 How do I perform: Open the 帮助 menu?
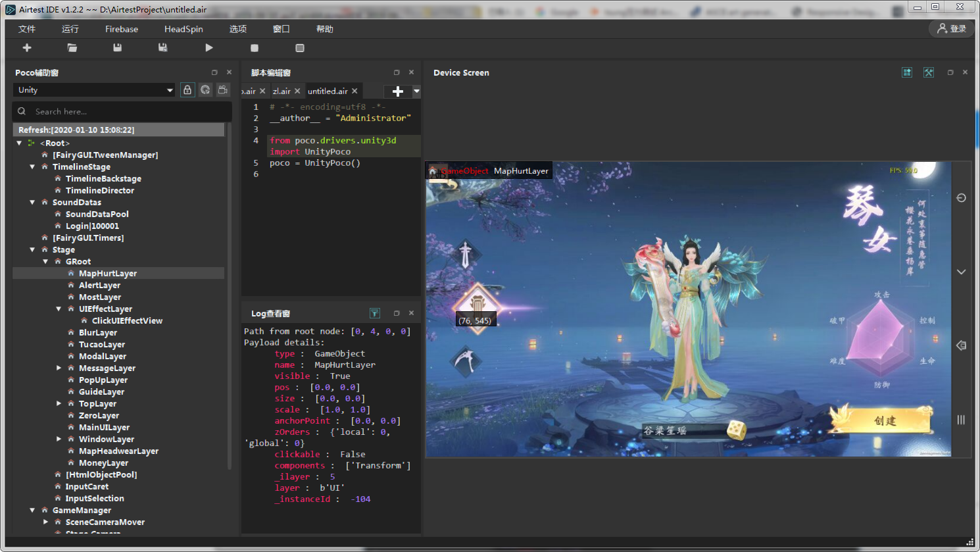point(325,29)
